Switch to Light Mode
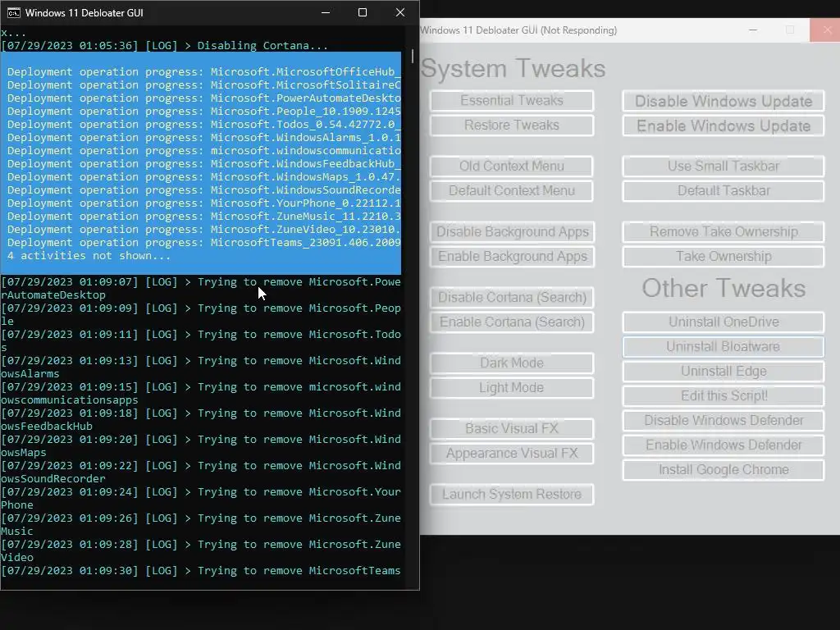The width and height of the screenshot is (840, 630). tap(512, 388)
